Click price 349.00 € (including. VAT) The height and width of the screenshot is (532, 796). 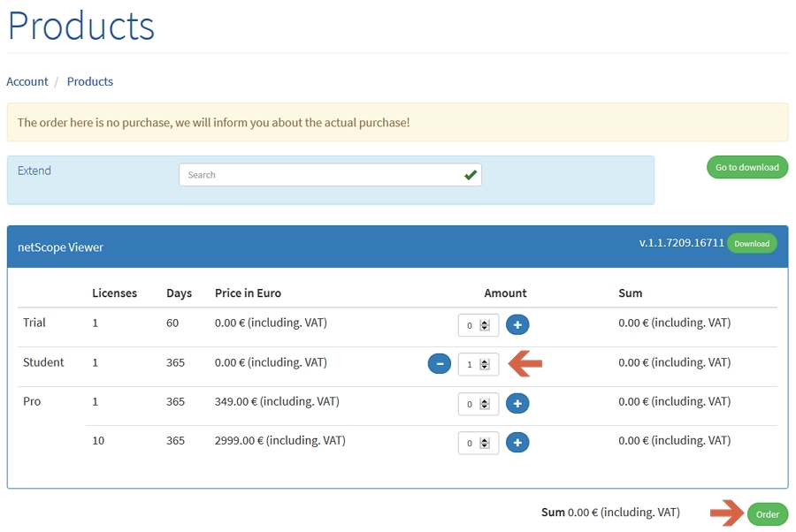[x=277, y=401]
